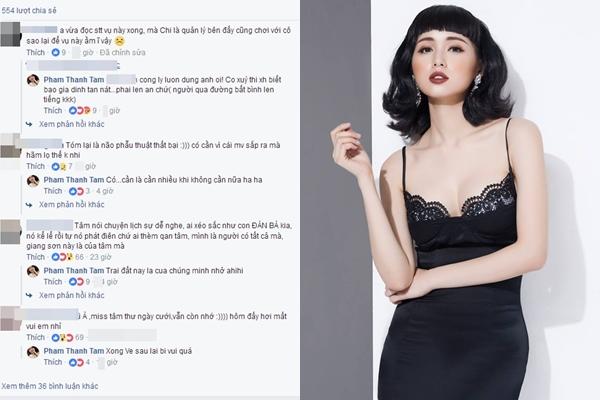
Task: Open the '554 lượt chia sẻ' shares count
Action: click(29, 11)
